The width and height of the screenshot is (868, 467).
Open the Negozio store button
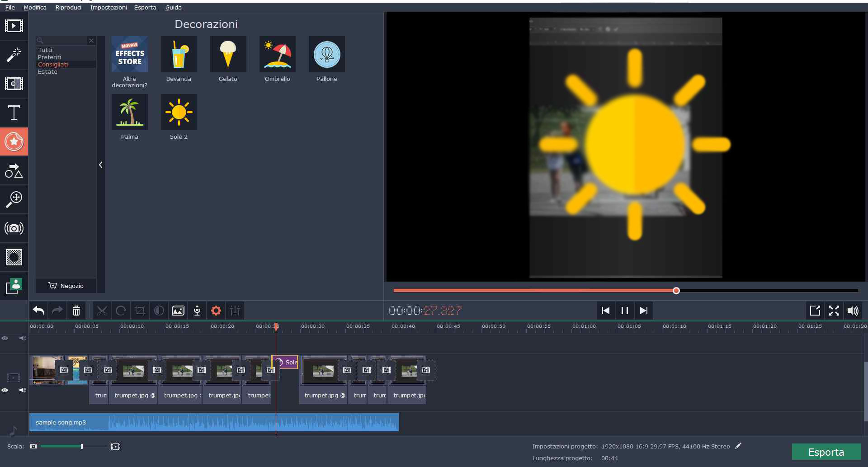[x=66, y=286]
